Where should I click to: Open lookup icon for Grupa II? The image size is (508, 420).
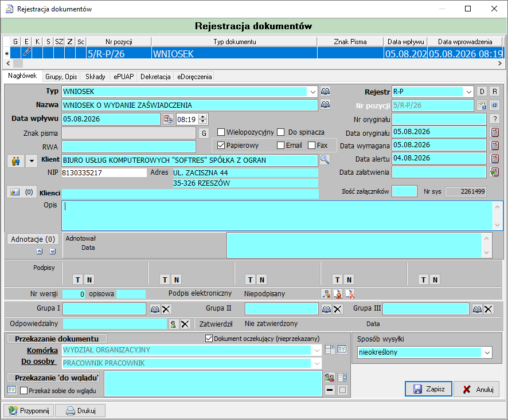click(x=326, y=309)
